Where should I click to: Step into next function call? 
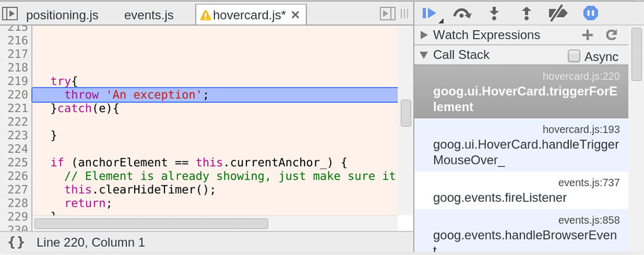click(x=495, y=13)
